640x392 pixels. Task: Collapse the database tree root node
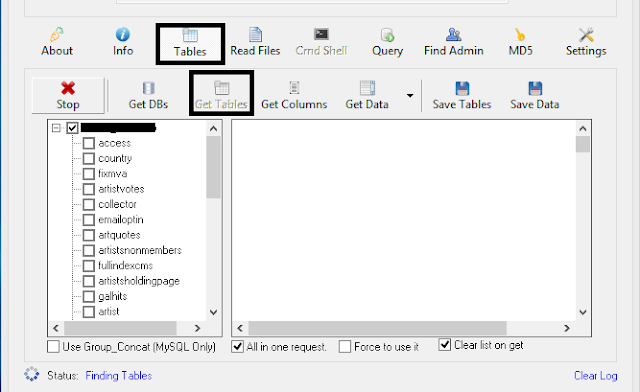point(56,128)
